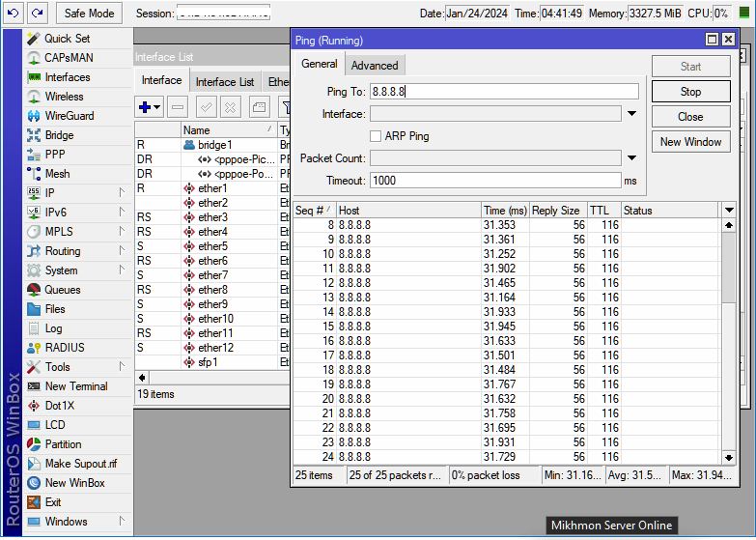
Task: Click the New Window button
Action: pos(691,142)
